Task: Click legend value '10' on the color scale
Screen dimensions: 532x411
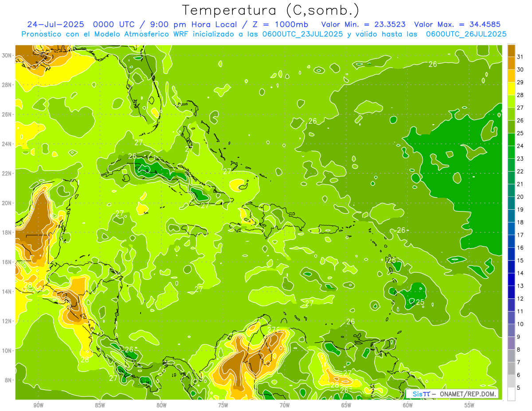Action: point(520,324)
